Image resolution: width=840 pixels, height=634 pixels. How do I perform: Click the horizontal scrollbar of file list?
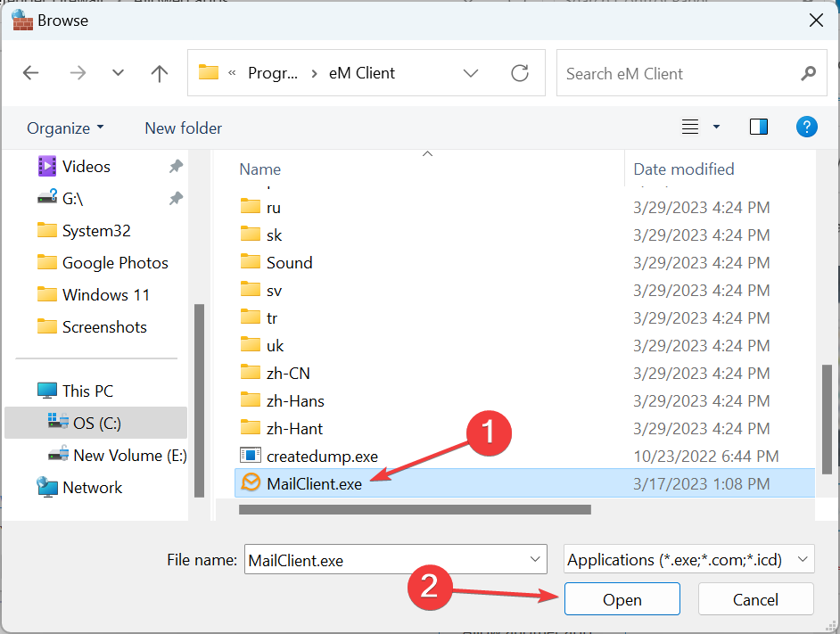pos(416,510)
